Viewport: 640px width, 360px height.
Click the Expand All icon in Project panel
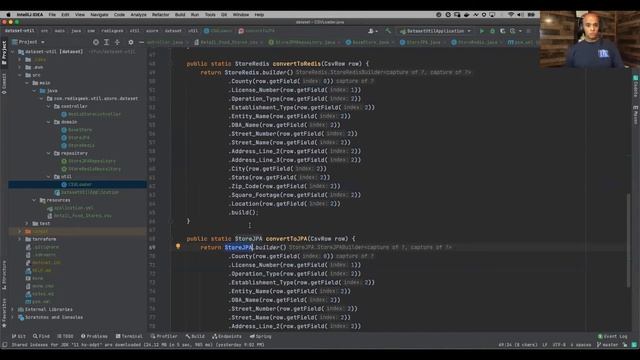coord(106,42)
